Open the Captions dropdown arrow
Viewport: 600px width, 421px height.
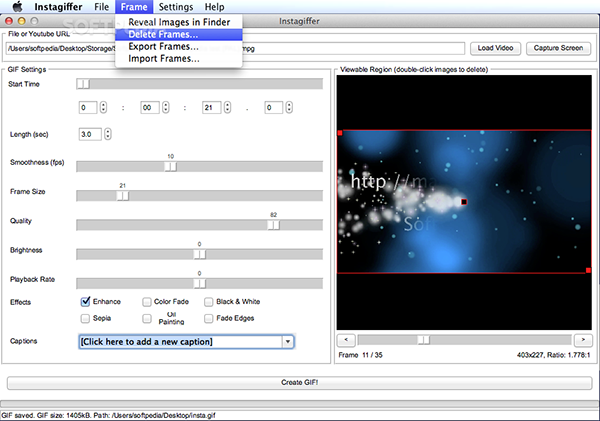[288, 342]
